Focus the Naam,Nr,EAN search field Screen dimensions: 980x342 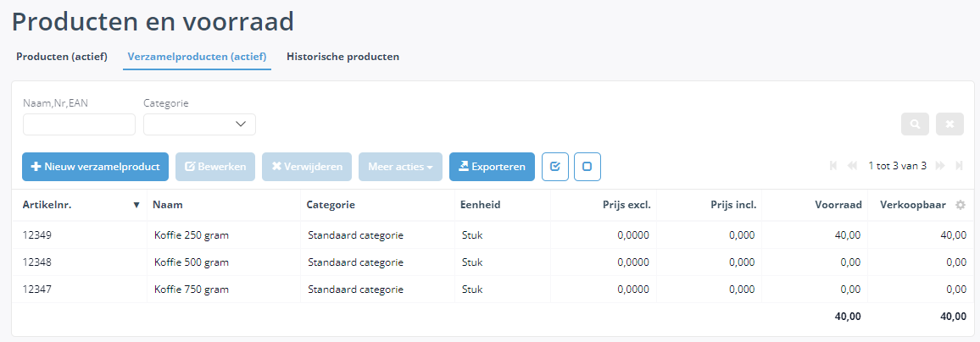point(80,124)
